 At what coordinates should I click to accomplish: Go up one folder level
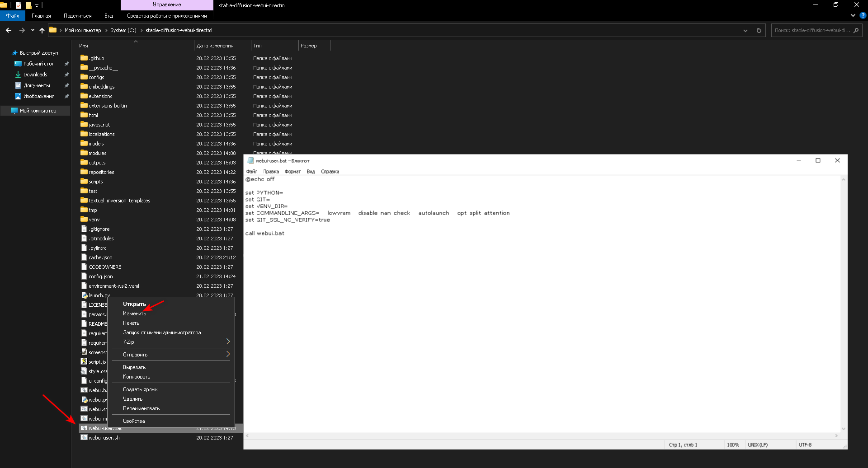pos(42,30)
